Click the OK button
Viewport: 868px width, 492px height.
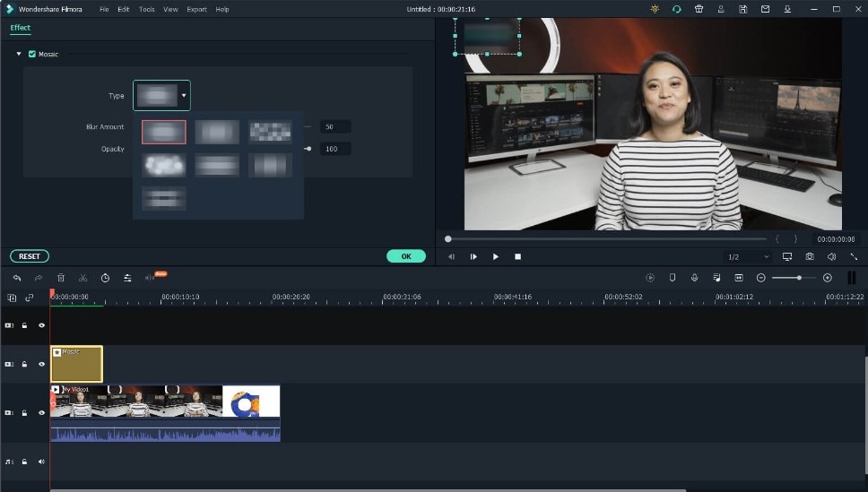405,256
